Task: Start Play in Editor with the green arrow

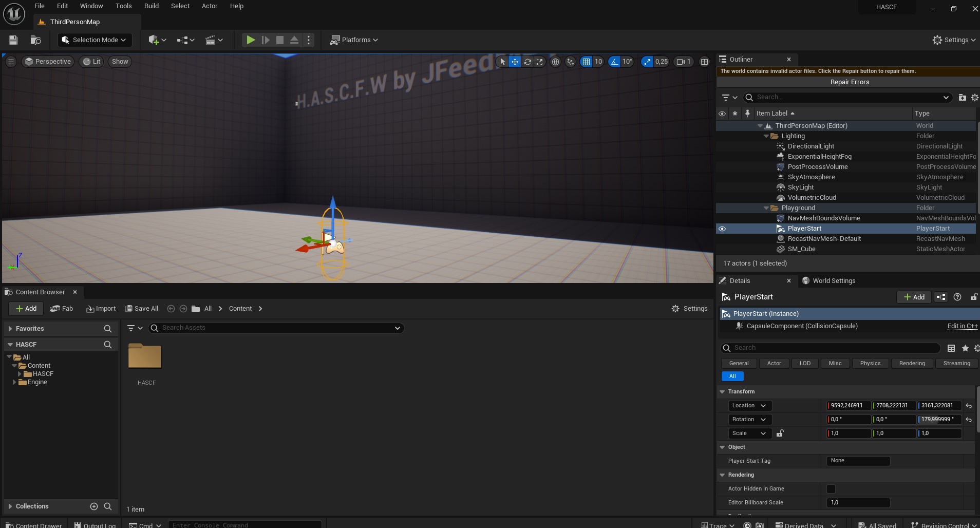Action: click(251, 40)
